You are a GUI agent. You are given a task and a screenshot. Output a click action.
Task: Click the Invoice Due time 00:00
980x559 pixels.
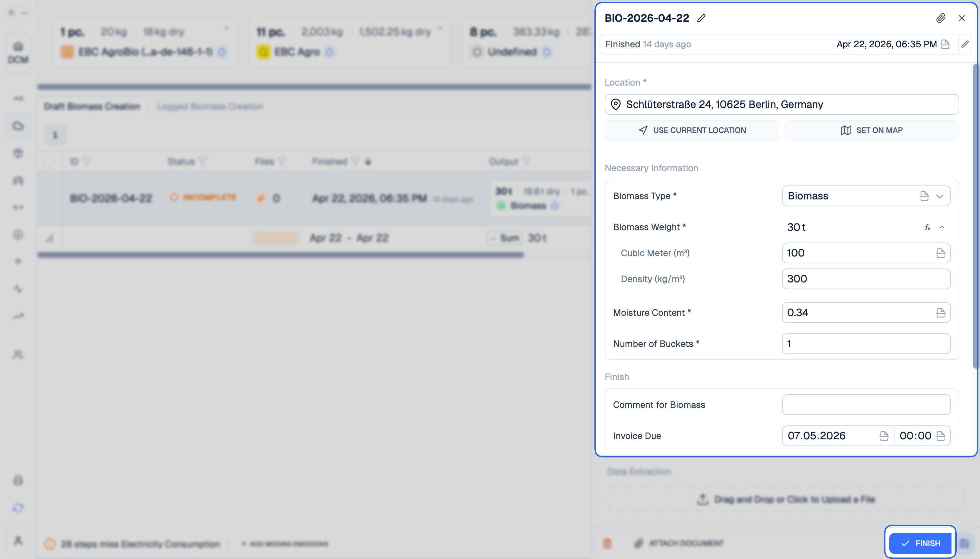click(915, 436)
